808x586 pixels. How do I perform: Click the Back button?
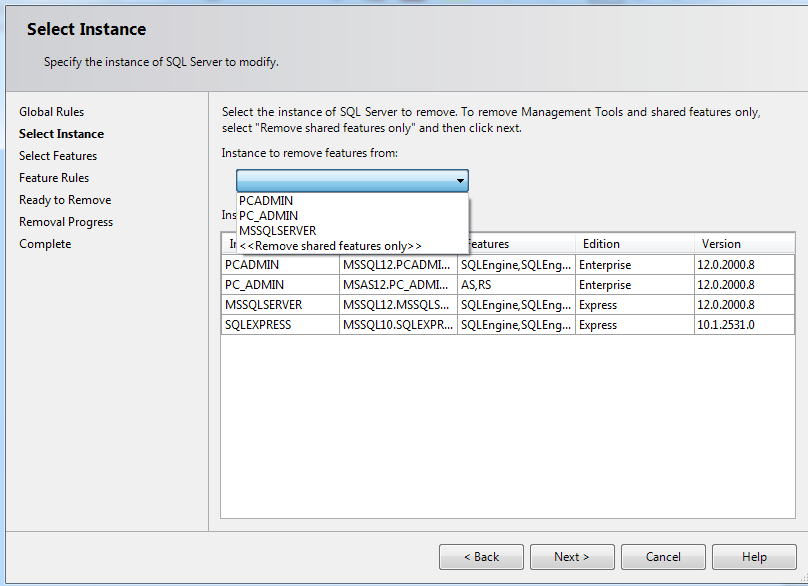tap(481, 557)
